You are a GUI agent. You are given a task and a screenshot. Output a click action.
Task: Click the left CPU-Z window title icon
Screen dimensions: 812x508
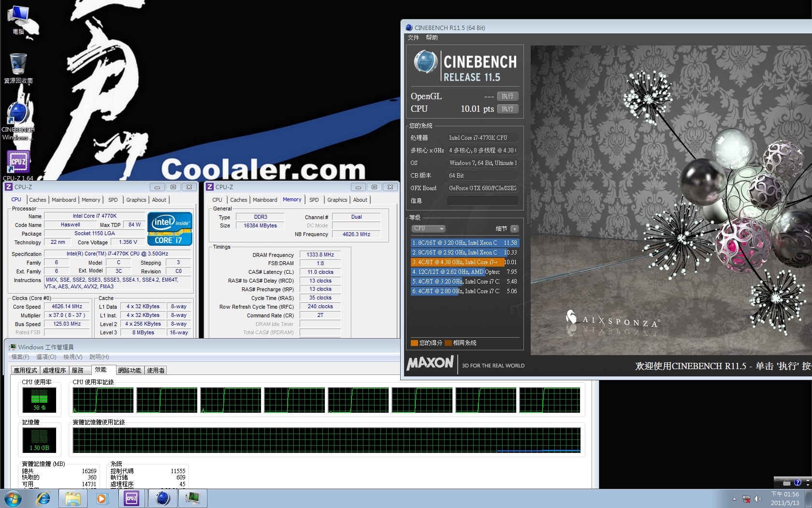click(x=9, y=187)
